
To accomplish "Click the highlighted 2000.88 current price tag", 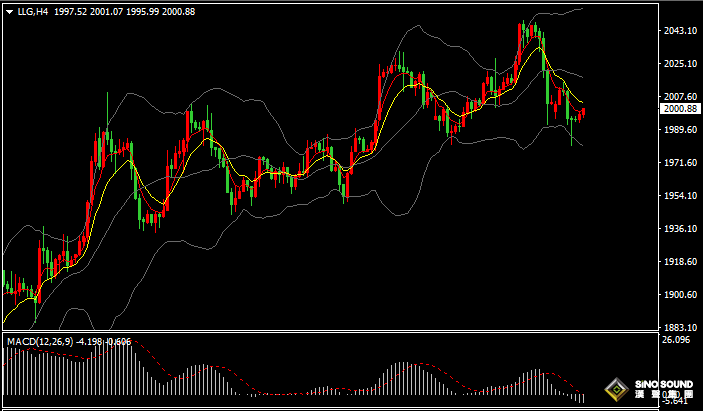I will (x=680, y=109).
